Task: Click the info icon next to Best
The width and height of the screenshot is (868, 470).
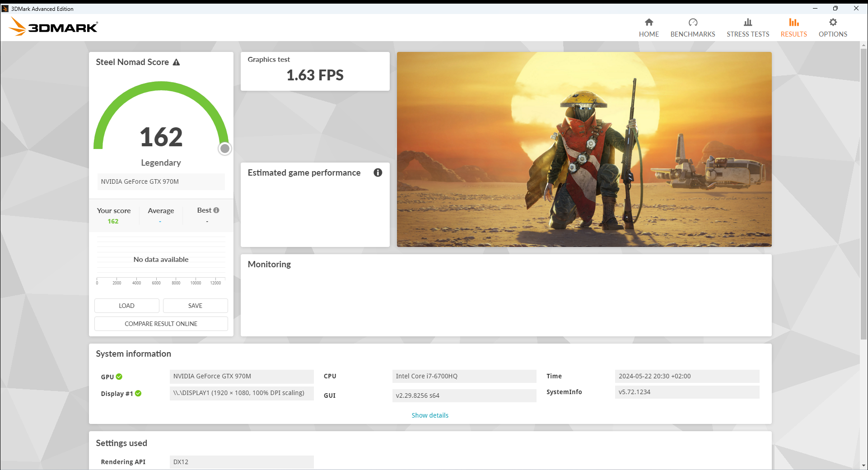Action: pos(216,210)
